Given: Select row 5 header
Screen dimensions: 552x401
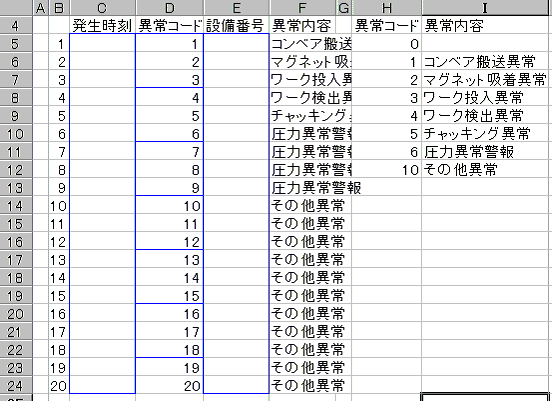Looking at the screenshot, I should coord(16,44).
